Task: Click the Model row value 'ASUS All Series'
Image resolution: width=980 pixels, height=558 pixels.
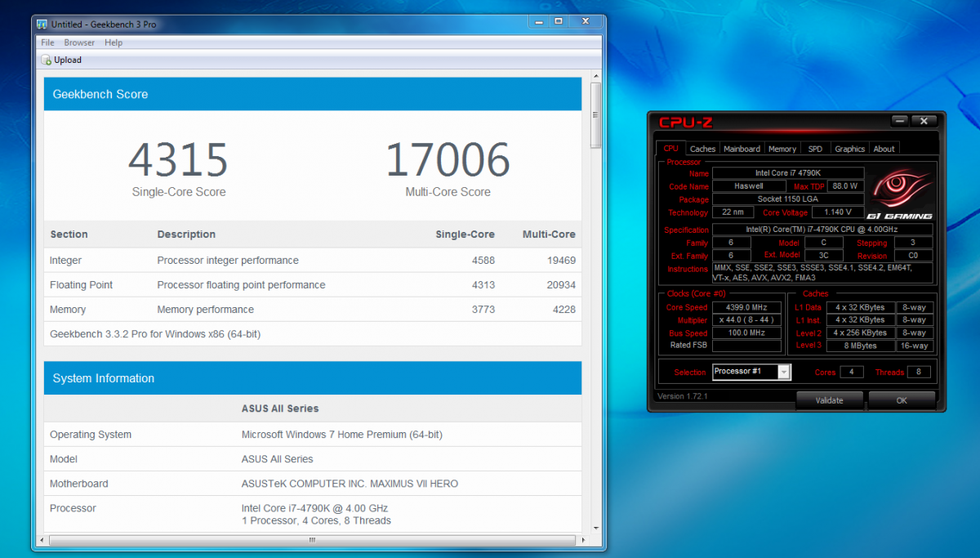Action: [278, 459]
